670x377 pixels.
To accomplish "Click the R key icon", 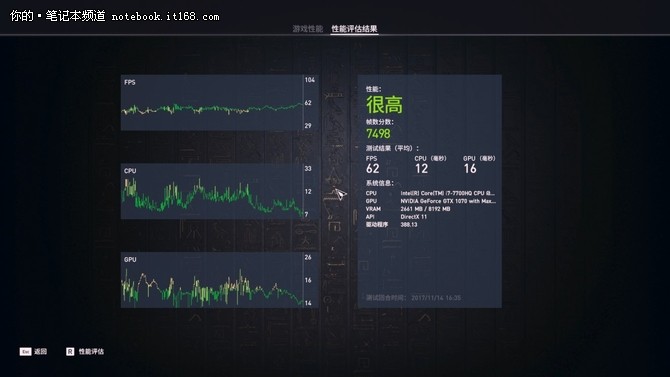I will pyautogui.click(x=70, y=351).
